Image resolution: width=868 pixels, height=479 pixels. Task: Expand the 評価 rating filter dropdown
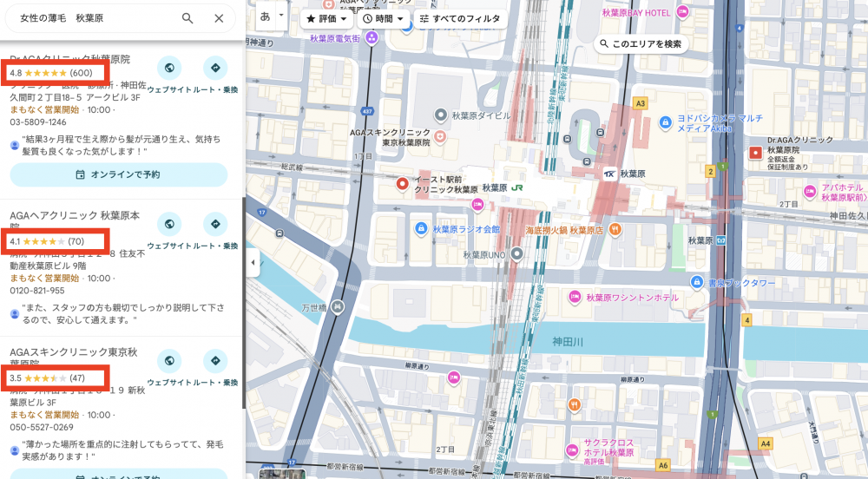pyautogui.click(x=327, y=18)
